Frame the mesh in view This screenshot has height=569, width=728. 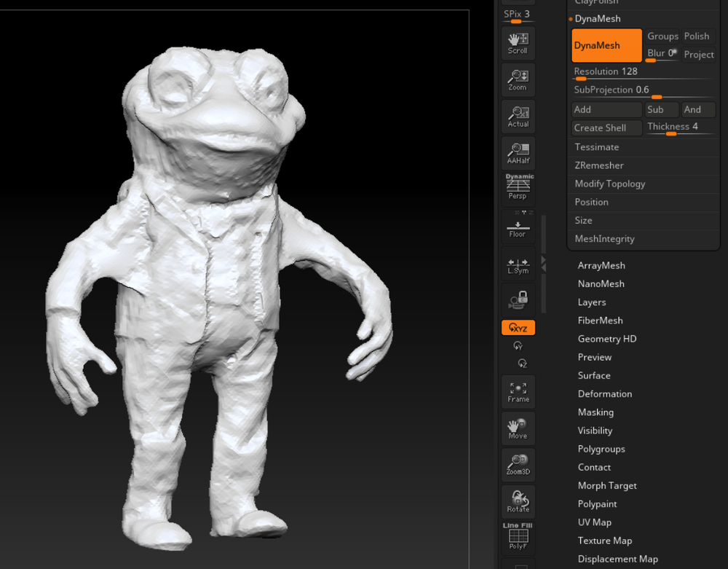[x=518, y=392]
